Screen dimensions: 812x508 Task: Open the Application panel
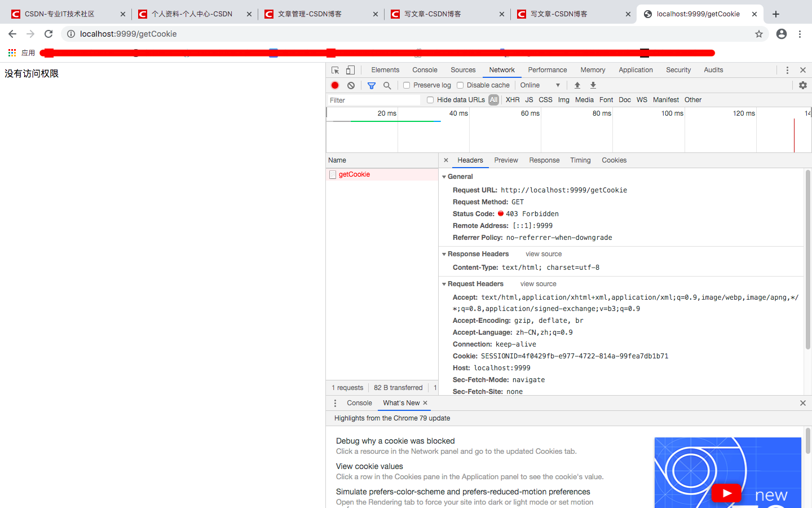636,70
